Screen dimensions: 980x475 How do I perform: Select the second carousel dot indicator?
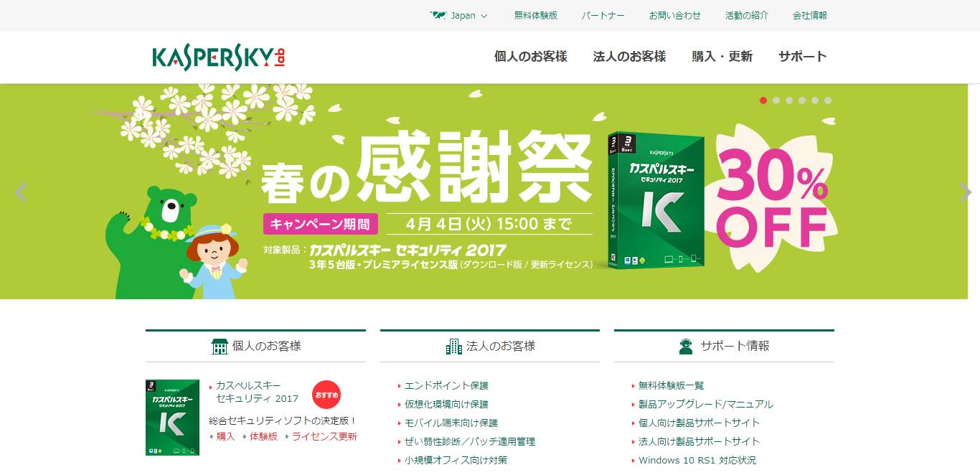(x=776, y=100)
